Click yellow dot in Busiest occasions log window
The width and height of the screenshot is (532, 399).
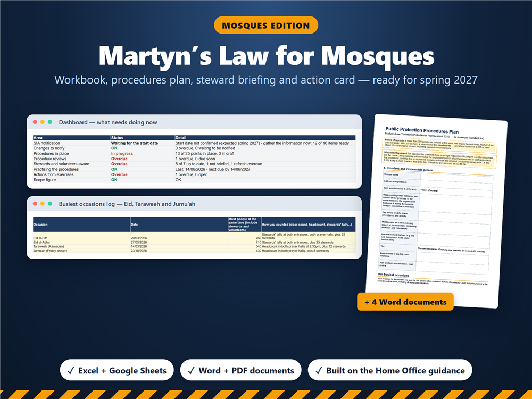pos(43,204)
